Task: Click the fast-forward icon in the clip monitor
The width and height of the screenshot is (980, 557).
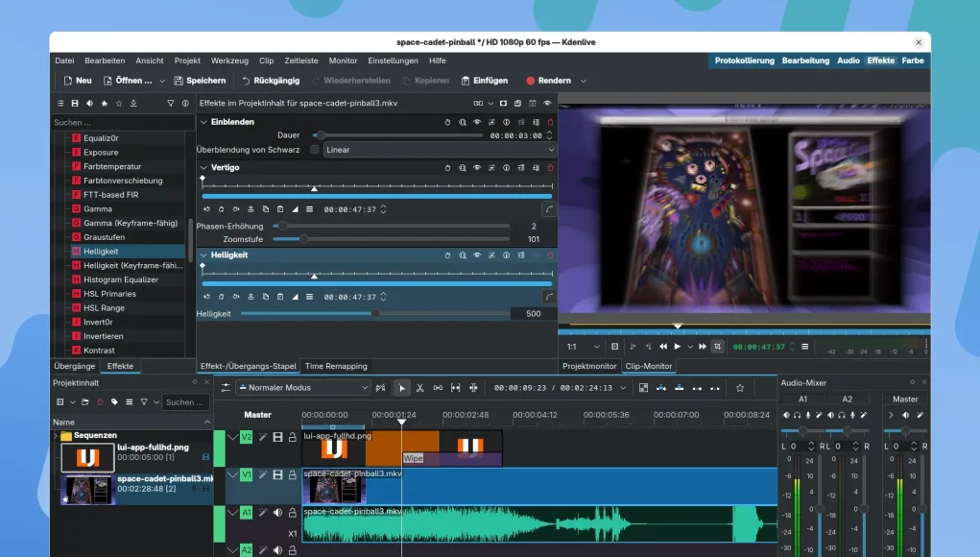Action: (x=703, y=347)
